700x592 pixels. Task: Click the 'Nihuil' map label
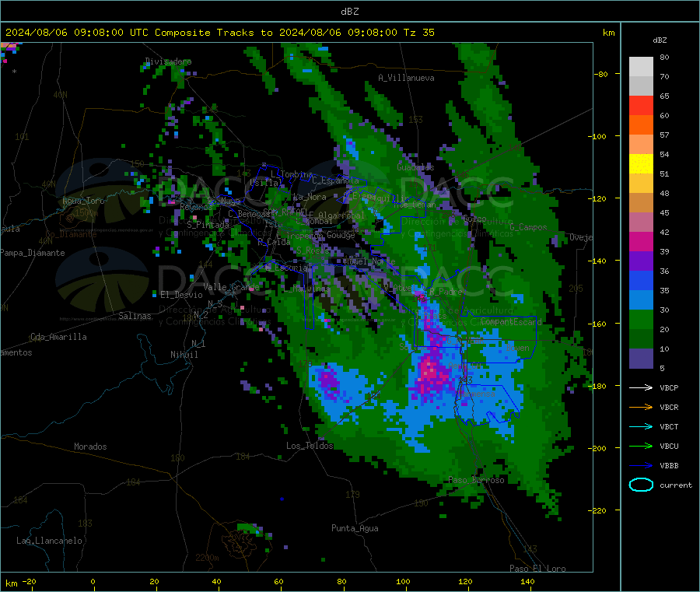point(184,355)
